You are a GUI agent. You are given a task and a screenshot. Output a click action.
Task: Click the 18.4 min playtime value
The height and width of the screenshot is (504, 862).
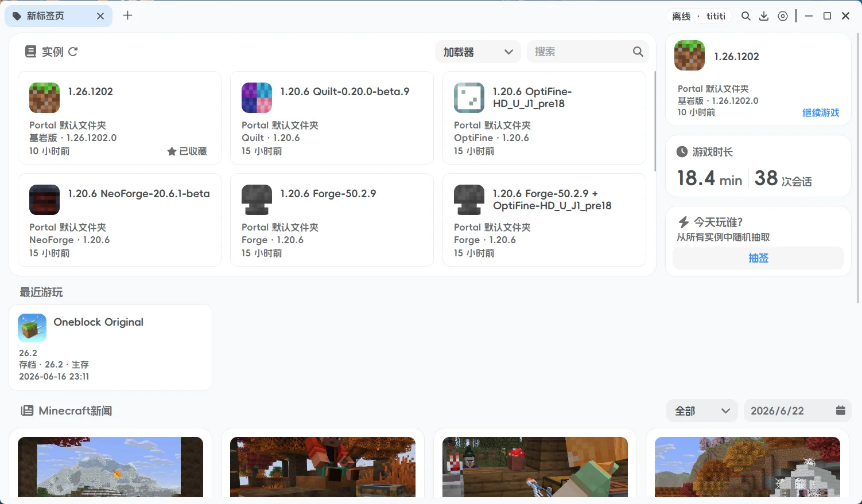710,178
